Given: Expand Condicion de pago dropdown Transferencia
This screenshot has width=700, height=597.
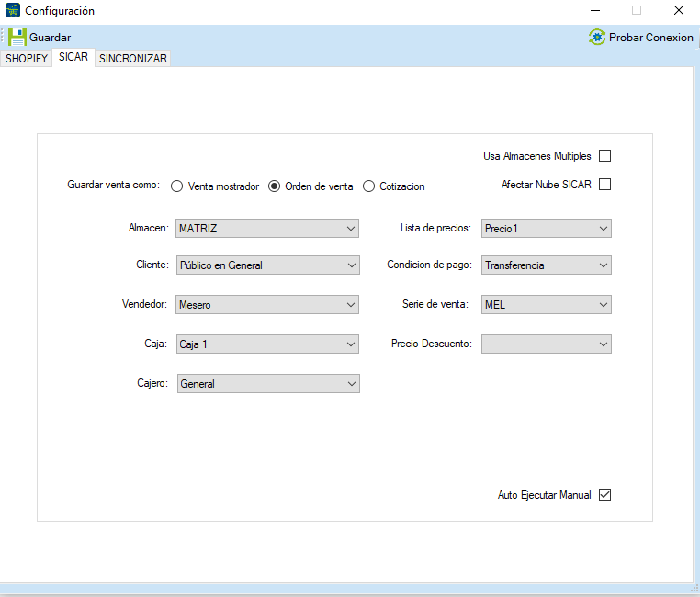Looking at the screenshot, I should [x=547, y=265].
